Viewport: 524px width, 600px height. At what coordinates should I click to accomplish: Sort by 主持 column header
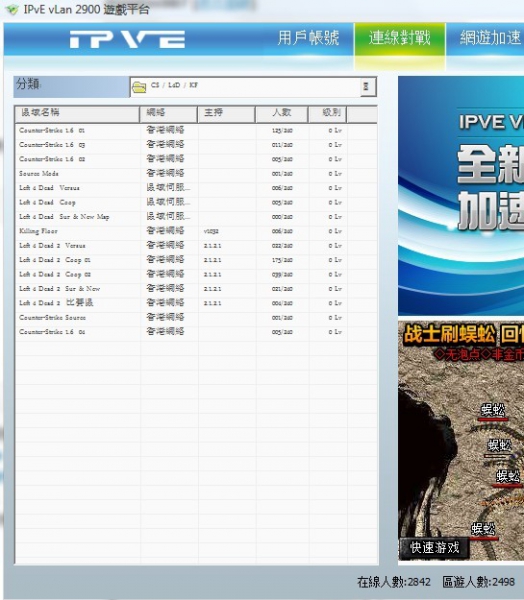tap(227, 114)
